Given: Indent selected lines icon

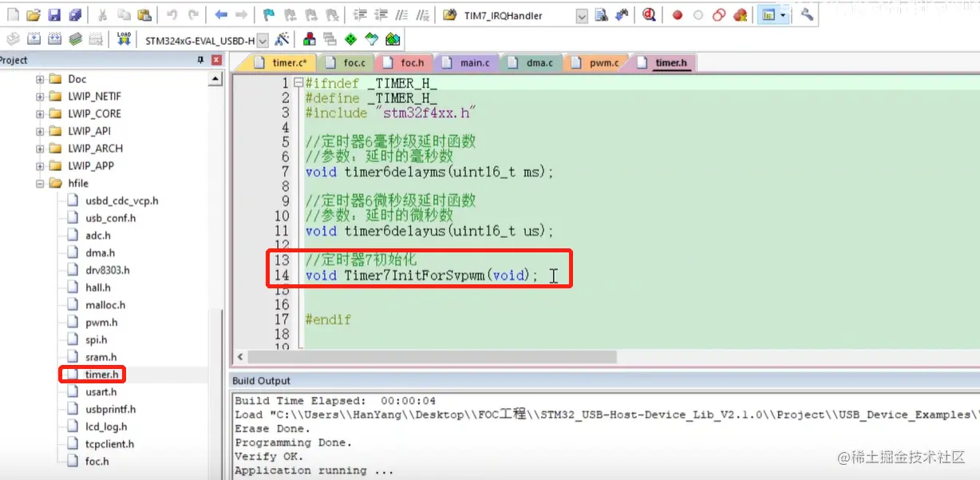Looking at the screenshot, I should point(360,14).
